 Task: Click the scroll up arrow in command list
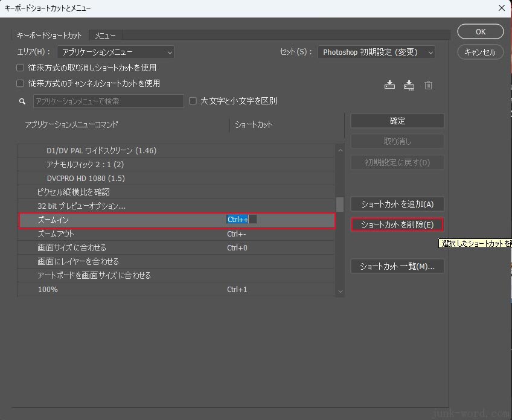point(340,150)
